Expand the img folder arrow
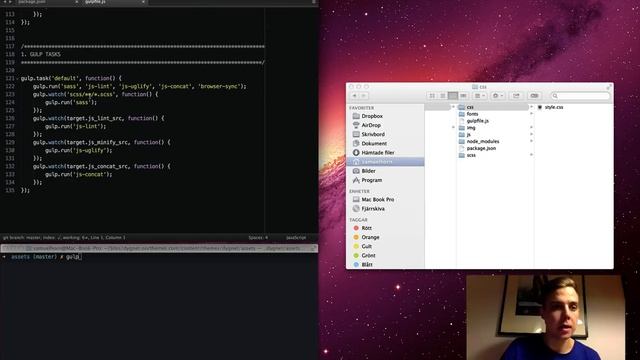 [x=531, y=128]
